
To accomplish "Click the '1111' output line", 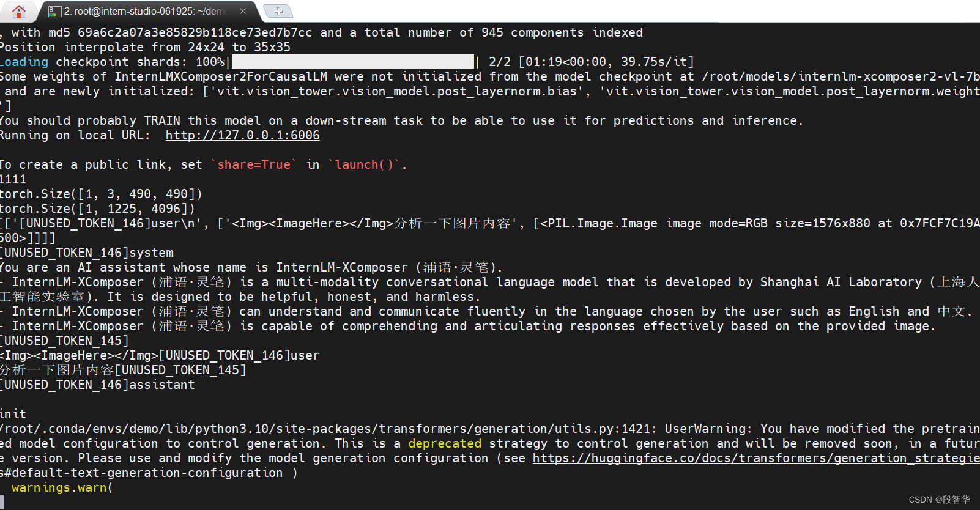I will coord(13,179).
